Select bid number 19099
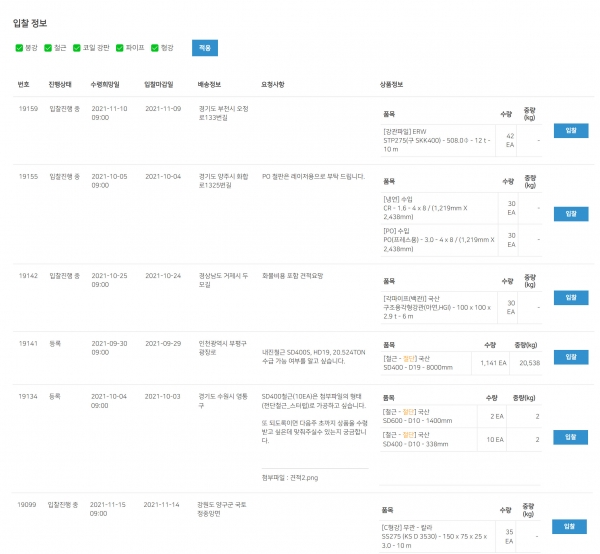Screen dimensions: 600x554 (27, 505)
